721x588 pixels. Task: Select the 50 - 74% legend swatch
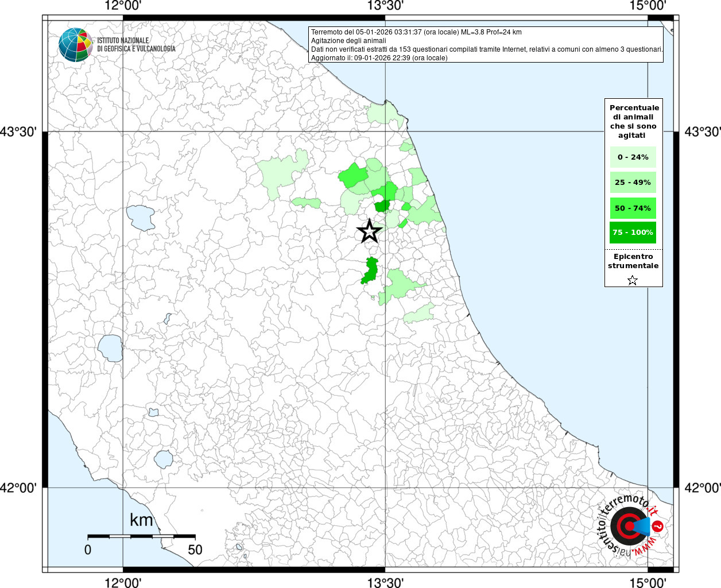[x=633, y=208]
